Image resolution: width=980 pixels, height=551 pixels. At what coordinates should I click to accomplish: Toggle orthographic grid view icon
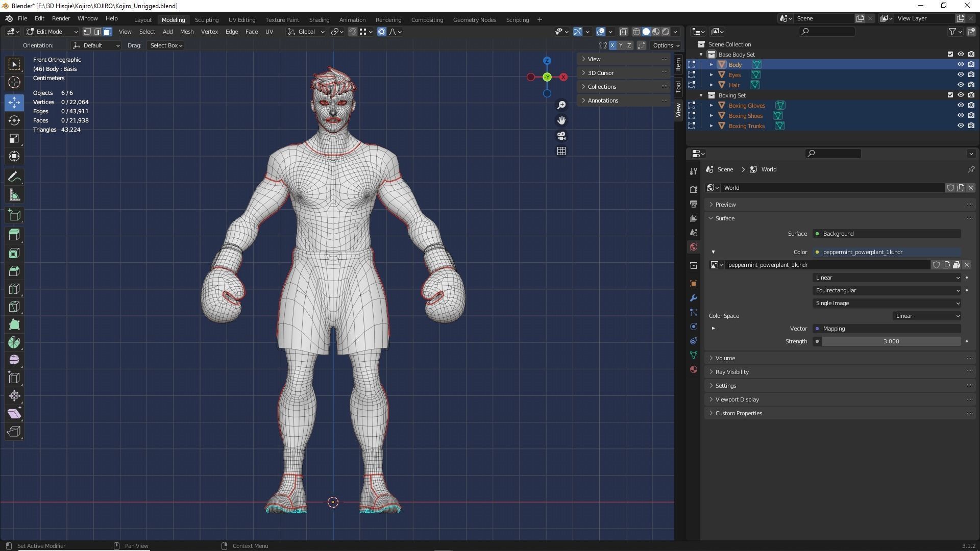561,151
